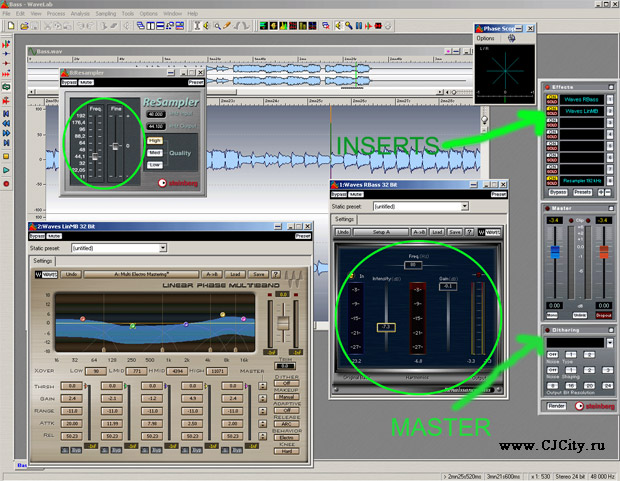Click the yellow stop button on transport bar
This screenshot has height=481, width=620.
click(x=6, y=156)
